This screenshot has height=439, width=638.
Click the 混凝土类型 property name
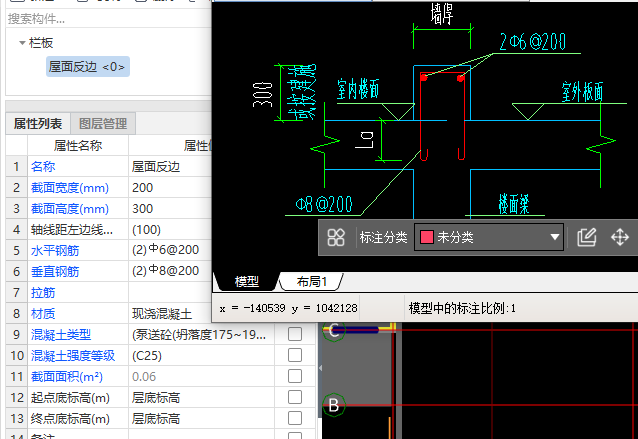coord(61,335)
